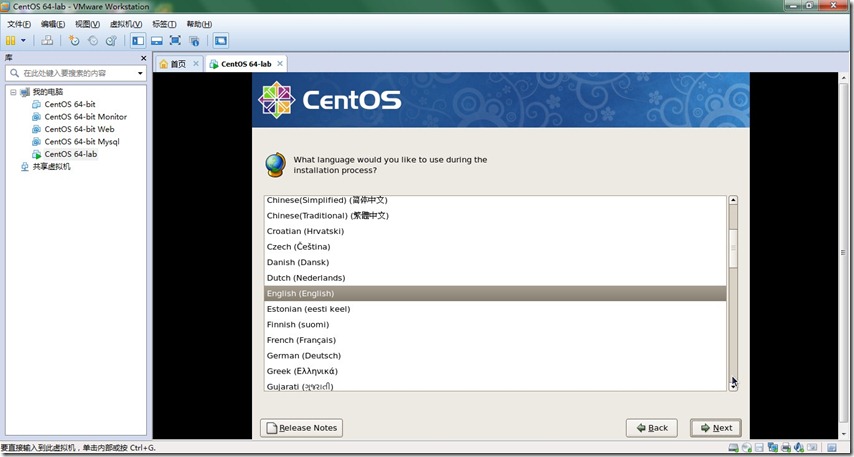Click the CD/DVD drive status icon
The image size is (854, 457).
(x=747, y=448)
